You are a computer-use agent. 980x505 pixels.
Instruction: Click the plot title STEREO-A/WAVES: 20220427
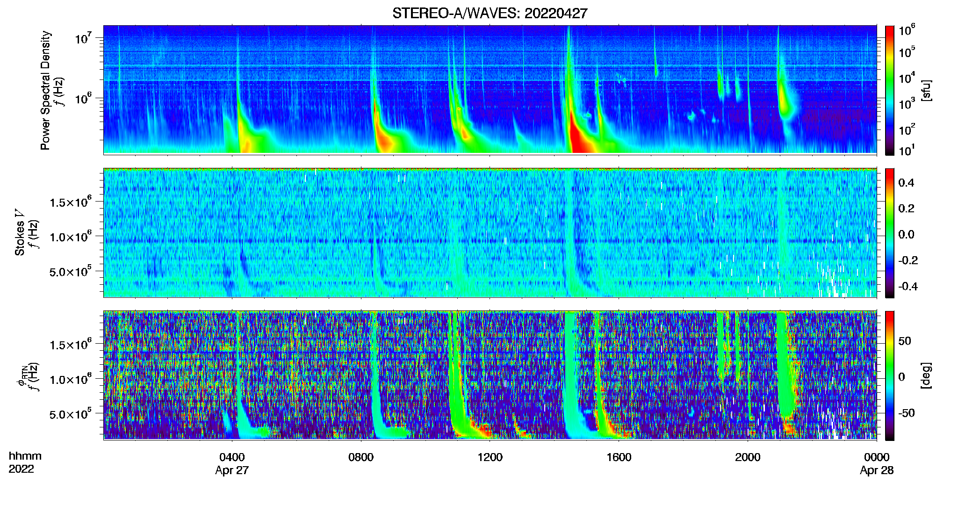click(490, 13)
